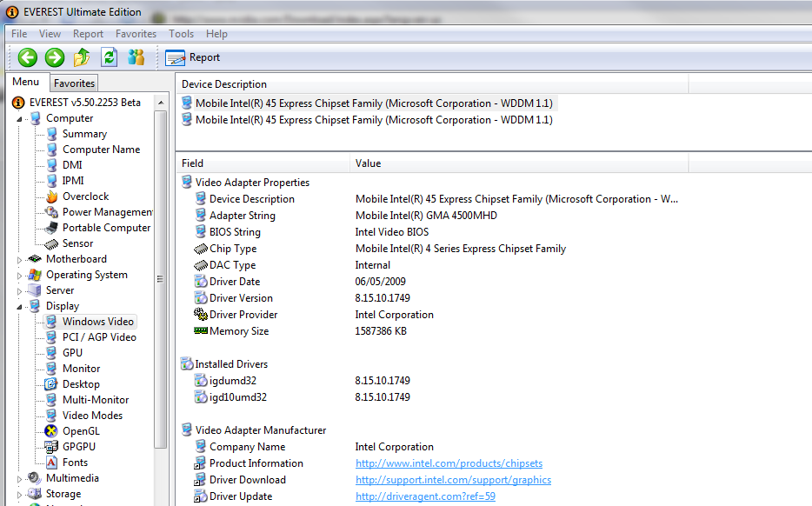Screen dimensions: 812x506
Task: Select Computer Name in the tree
Action: [x=101, y=150]
